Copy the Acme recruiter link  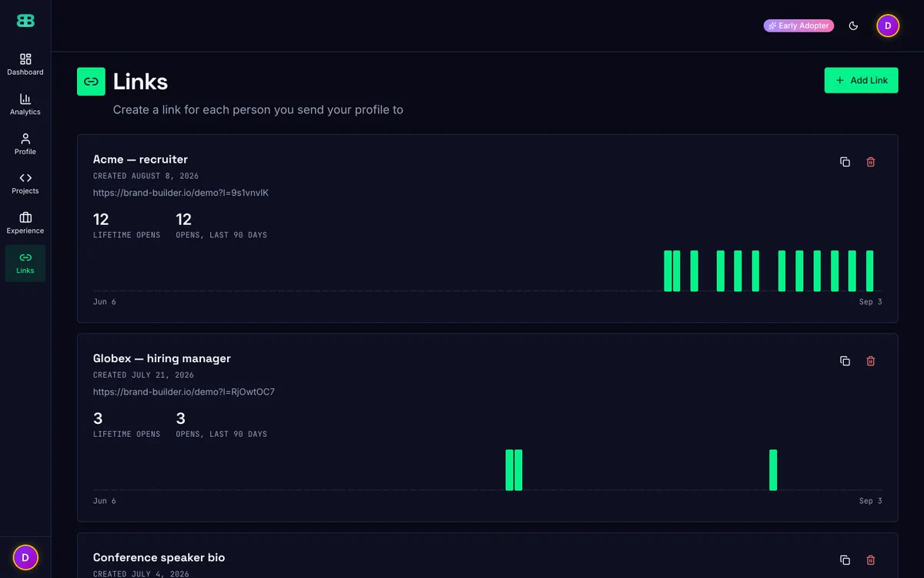[x=845, y=162]
